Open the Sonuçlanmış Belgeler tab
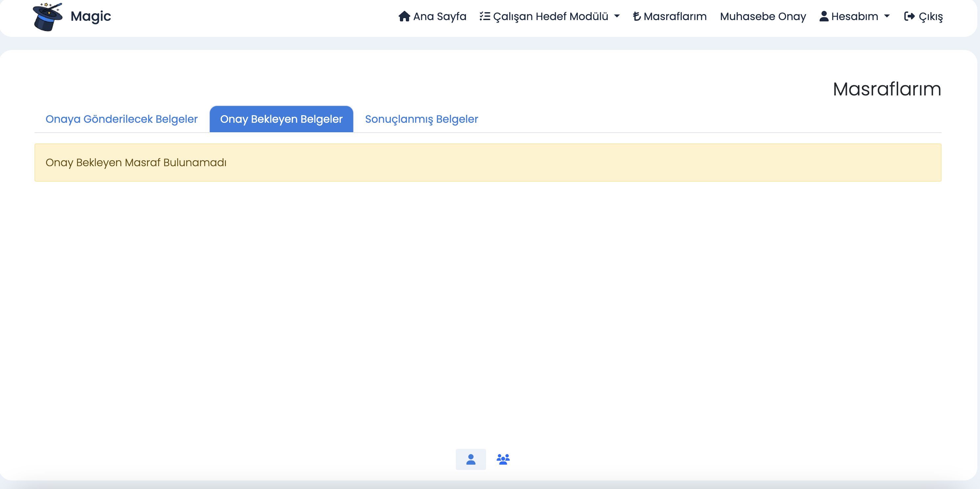This screenshot has height=489, width=980. tap(422, 119)
